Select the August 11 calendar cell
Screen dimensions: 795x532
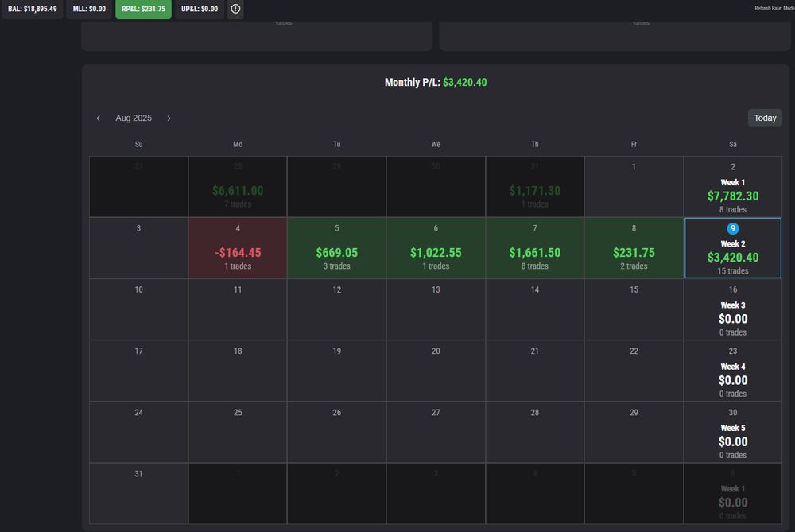pyautogui.click(x=238, y=309)
